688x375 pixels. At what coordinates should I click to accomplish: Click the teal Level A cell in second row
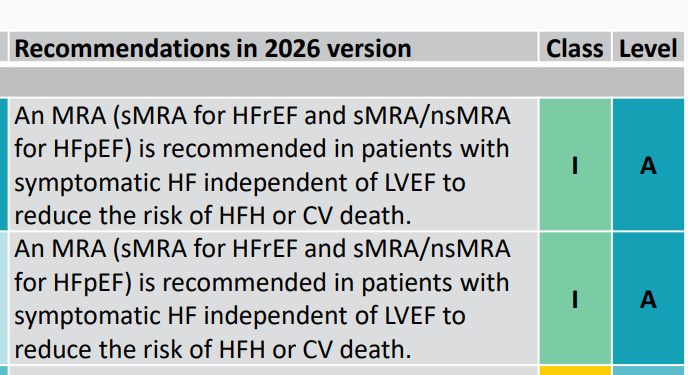coord(648,298)
